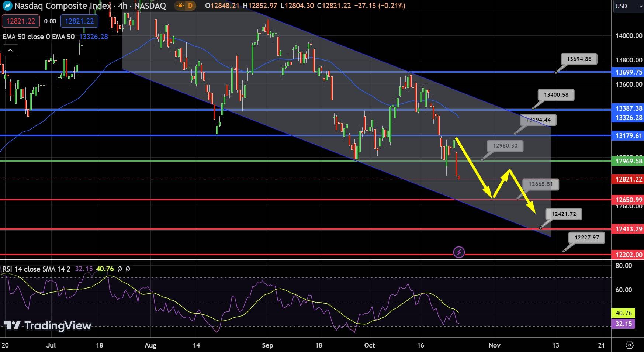The width and height of the screenshot is (644, 352).
Task: Click the red 12821.22 sell price box
Action: [x=21, y=21]
